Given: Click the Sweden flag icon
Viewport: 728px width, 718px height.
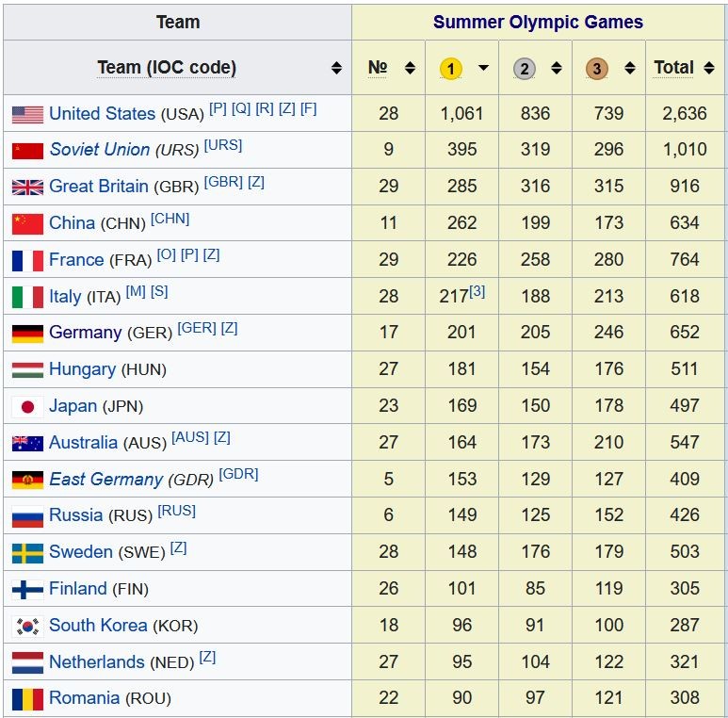Looking at the screenshot, I should 27,553.
